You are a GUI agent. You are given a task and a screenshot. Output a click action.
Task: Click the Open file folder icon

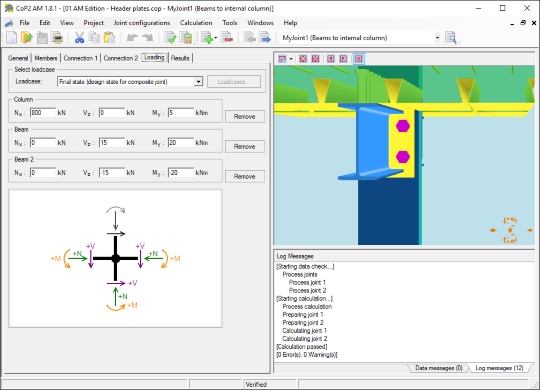pyautogui.click(x=27, y=38)
